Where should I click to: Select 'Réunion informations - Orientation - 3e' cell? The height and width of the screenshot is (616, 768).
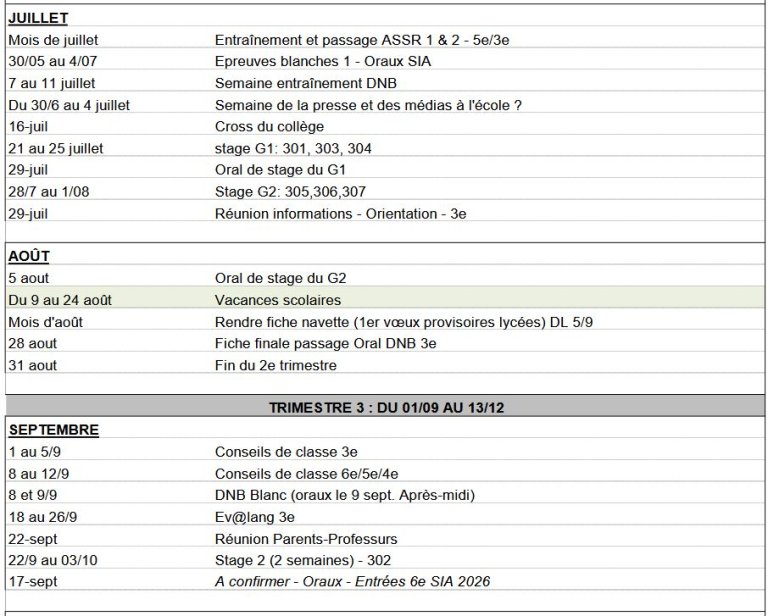click(339, 214)
